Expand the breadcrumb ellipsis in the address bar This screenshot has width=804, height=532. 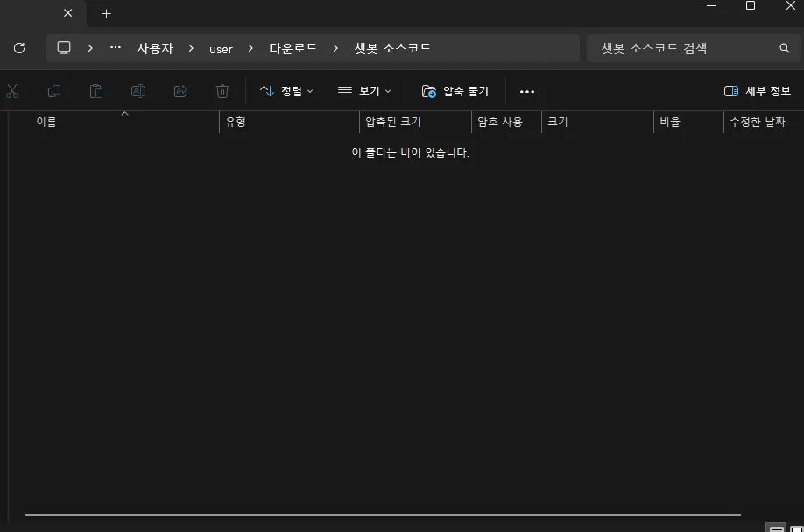click(115, 48)
